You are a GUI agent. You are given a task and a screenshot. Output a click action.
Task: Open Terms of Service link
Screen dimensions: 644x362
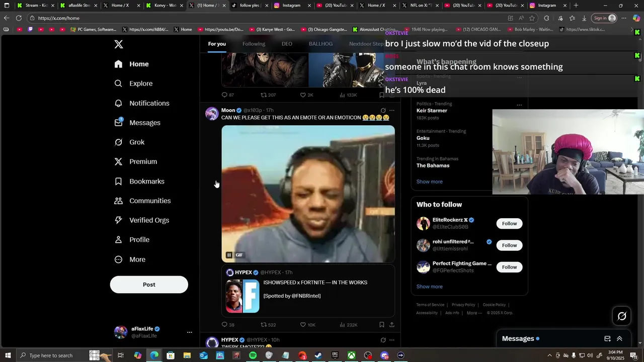430,305
